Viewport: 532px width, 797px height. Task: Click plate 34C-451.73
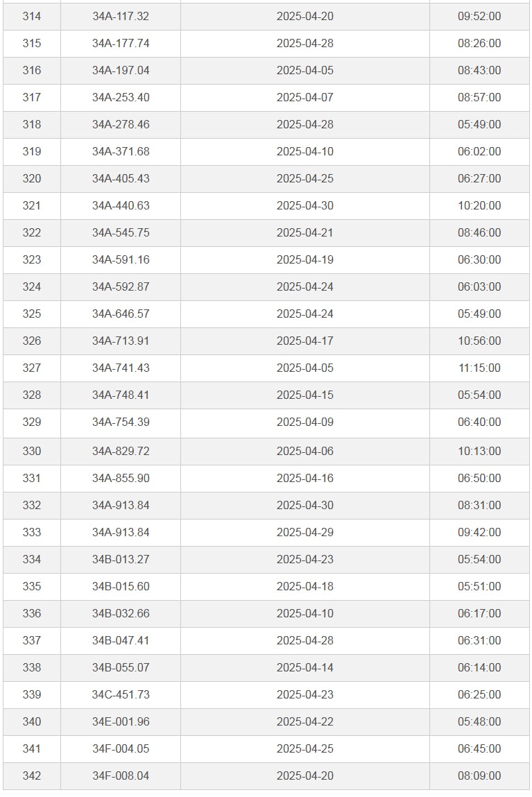tap(121, 695)
